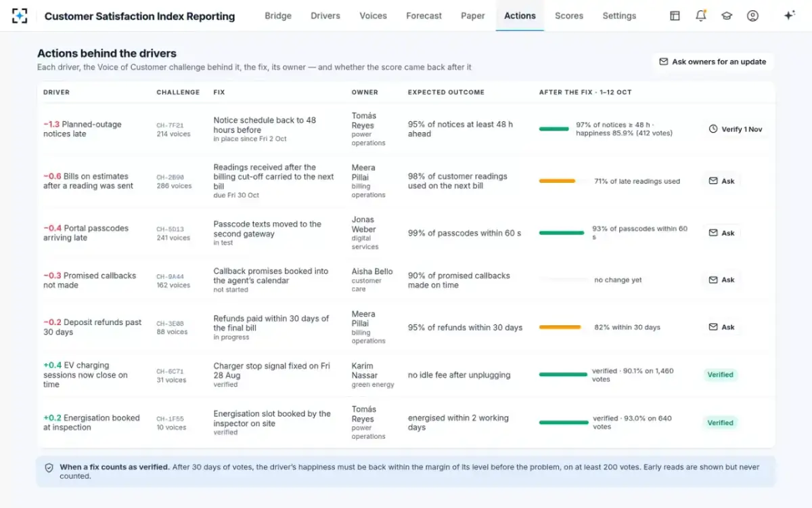
Task: Click owner Karim Nassar
Action: tap(365, 371)
